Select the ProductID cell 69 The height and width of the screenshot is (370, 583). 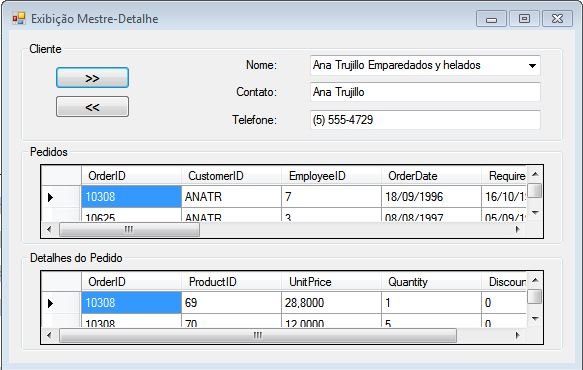[x=231, y=303]
